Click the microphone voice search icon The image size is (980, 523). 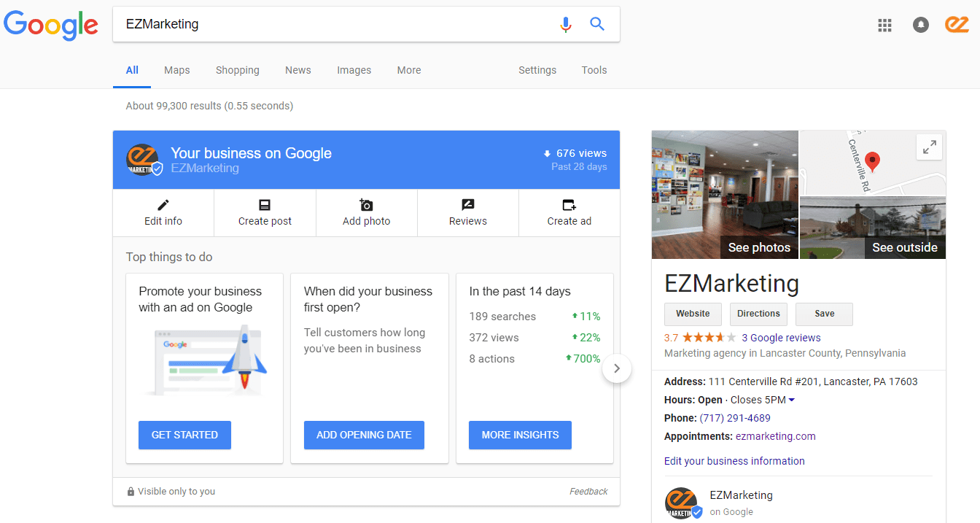pyautogui.click(x=565, y=24)
